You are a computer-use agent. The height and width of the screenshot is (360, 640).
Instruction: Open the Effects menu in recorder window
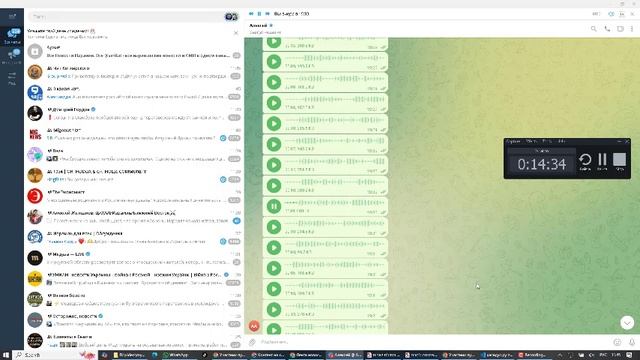531,141
